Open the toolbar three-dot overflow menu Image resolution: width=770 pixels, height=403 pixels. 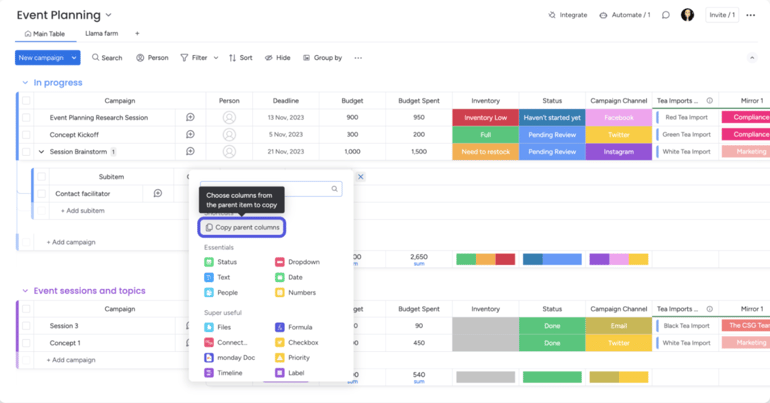point(358,58)
